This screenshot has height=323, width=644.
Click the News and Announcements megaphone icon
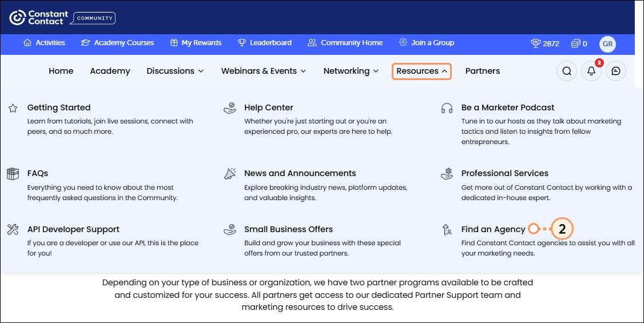(x=230, y=174)
